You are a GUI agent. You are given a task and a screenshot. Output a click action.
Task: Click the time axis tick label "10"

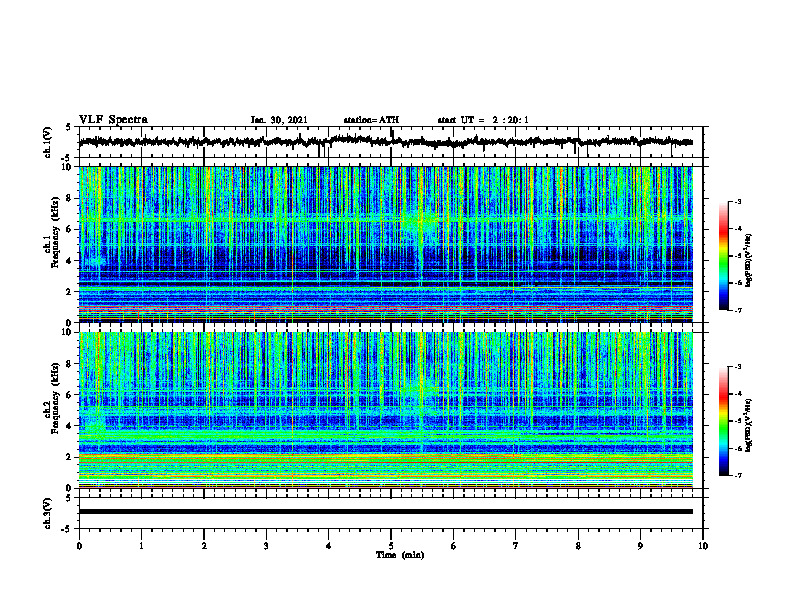pyautogui.click(x=703, y=546)
